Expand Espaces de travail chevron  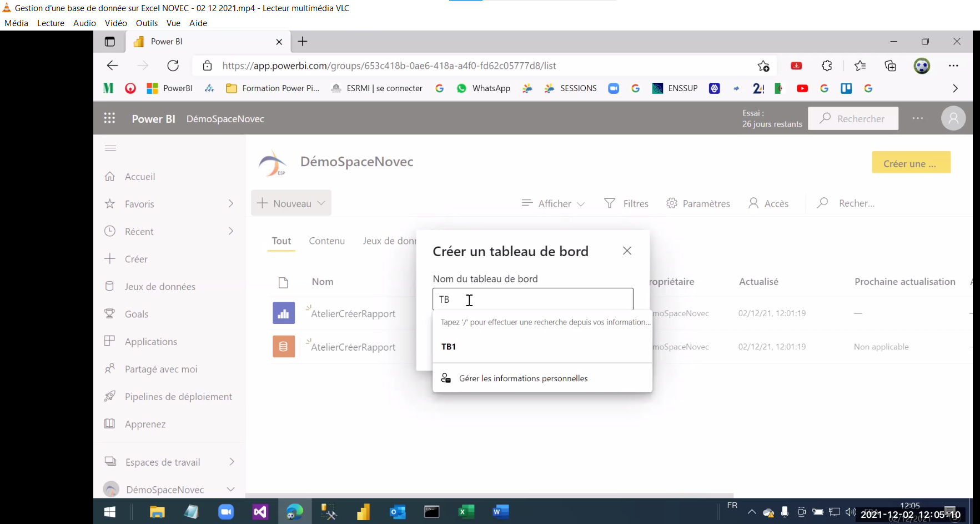pos(232,462)
